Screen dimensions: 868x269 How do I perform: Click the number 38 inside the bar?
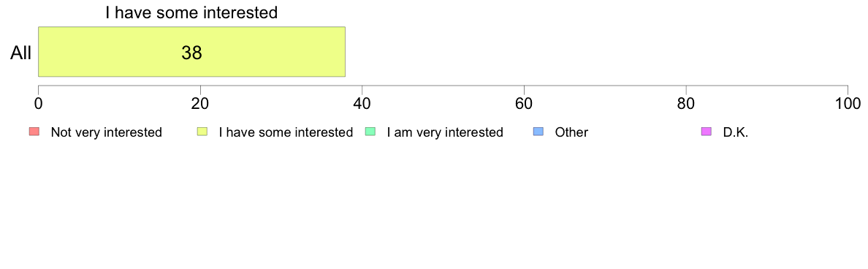[191, 53]
